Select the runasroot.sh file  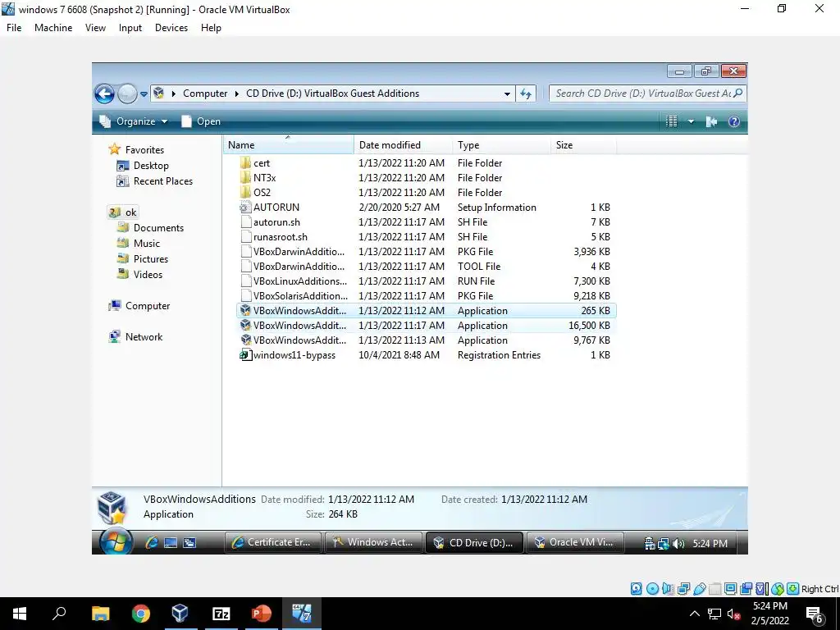tap(426, 237)
